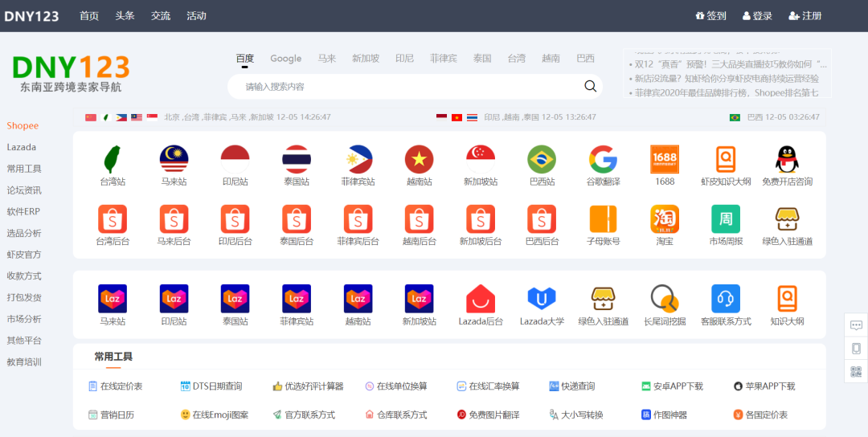Open 首页 in top navigation
868x437 pixels.
click(x=89, y=16)
